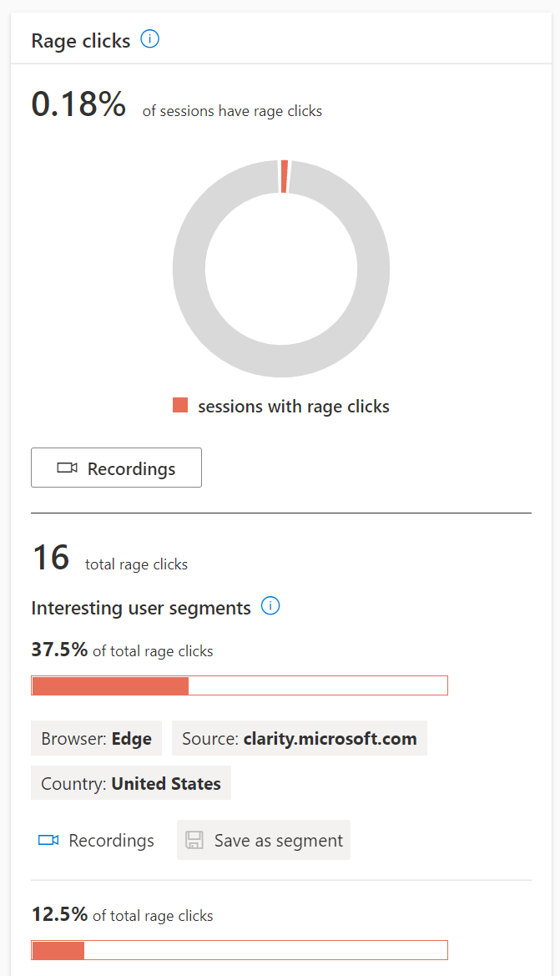The height and width of the screenshot is (976, 560).
Task: Click the 12.5% rage clicks progress bar
Action: (x=240, y=950)
